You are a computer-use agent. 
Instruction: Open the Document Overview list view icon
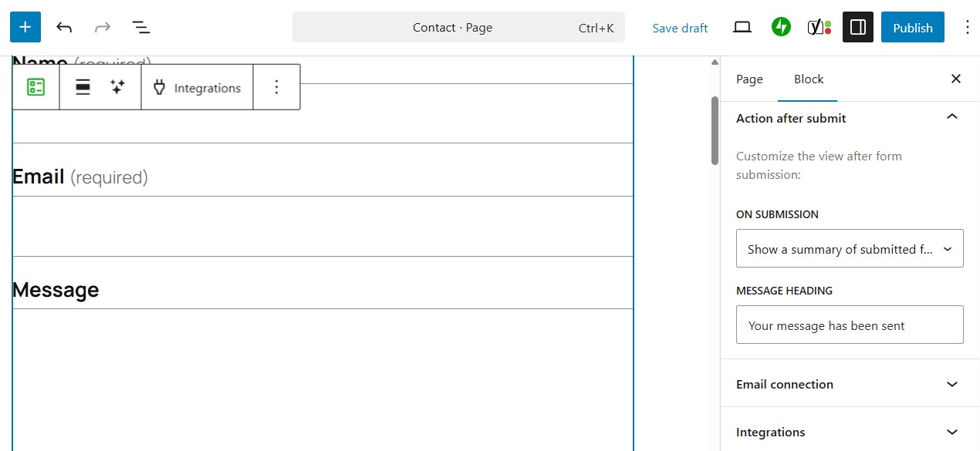pos(141,27)
